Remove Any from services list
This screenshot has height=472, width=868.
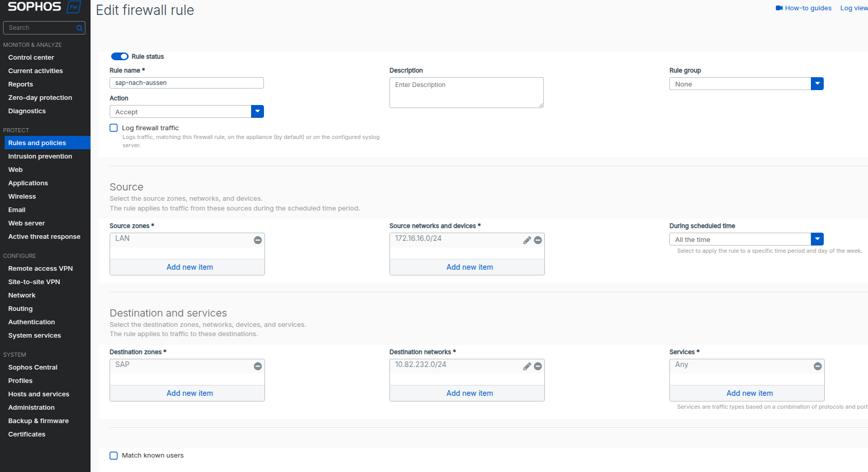[818, 366]
